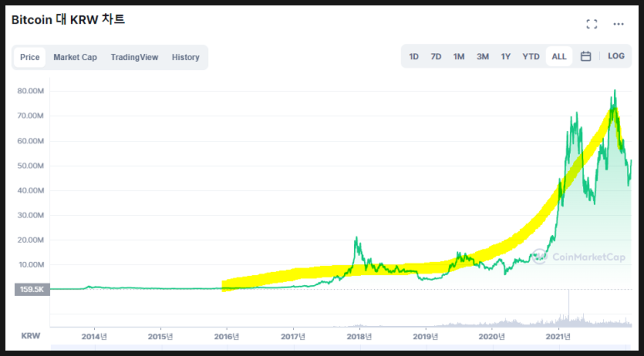This screenshot has height=356, width=644.
Task: Switch to Market Cap tab
Action: [75, 58]
